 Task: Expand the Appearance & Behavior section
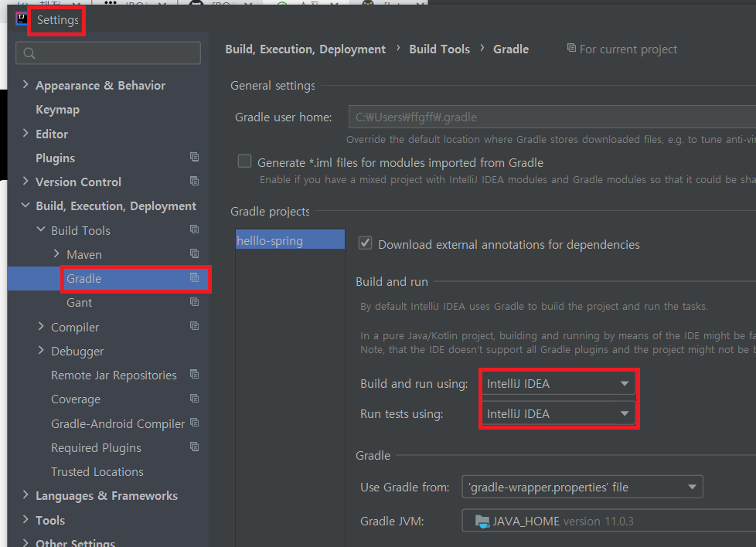point(26,84)
